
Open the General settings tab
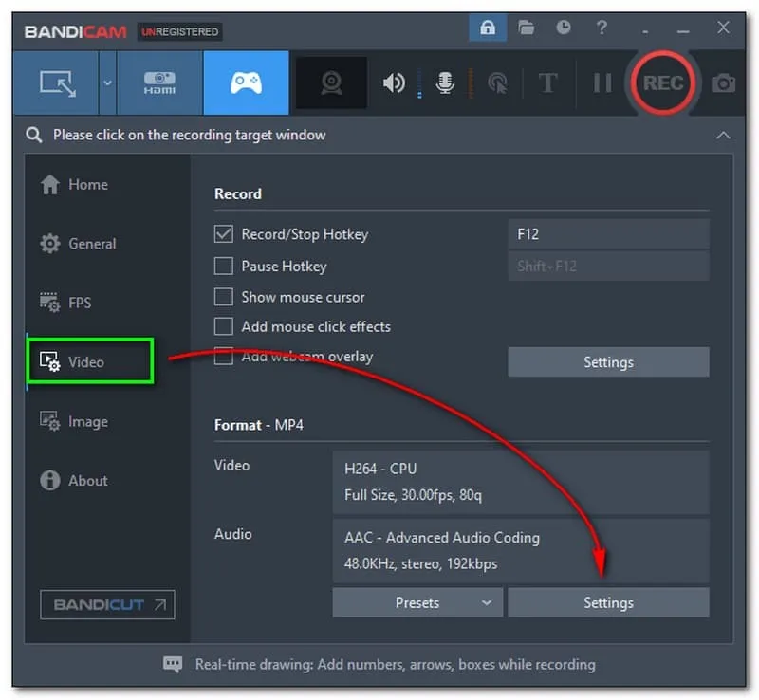[91, 244]
